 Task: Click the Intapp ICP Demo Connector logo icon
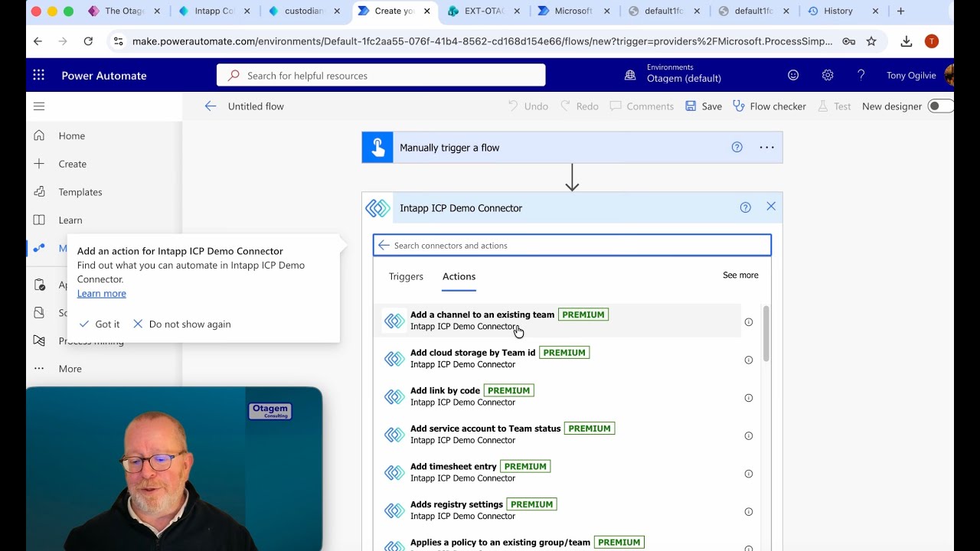coord(377,208)
